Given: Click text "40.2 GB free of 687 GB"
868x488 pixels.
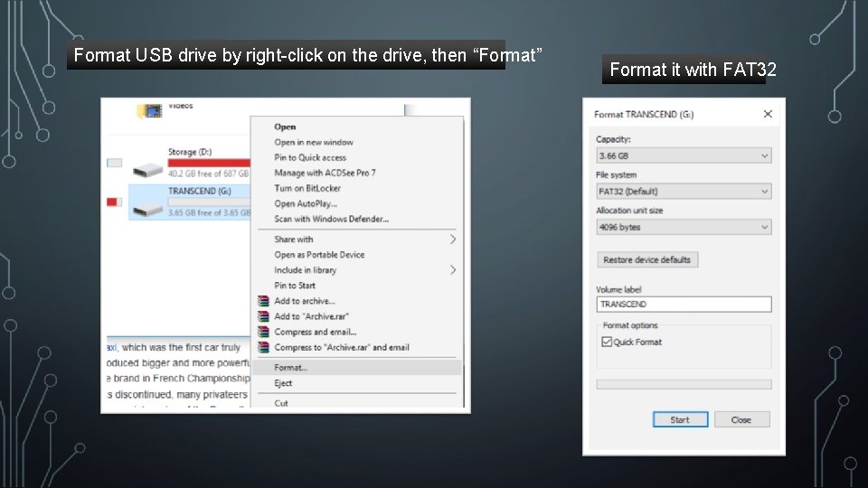Looking at the screenshot, I should (x=209, y=174).
